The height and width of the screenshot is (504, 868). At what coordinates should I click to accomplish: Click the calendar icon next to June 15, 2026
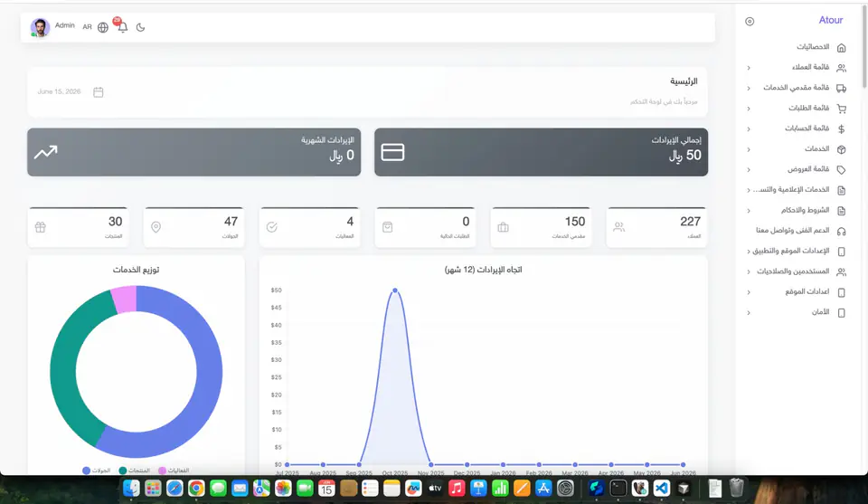point(98,92)
